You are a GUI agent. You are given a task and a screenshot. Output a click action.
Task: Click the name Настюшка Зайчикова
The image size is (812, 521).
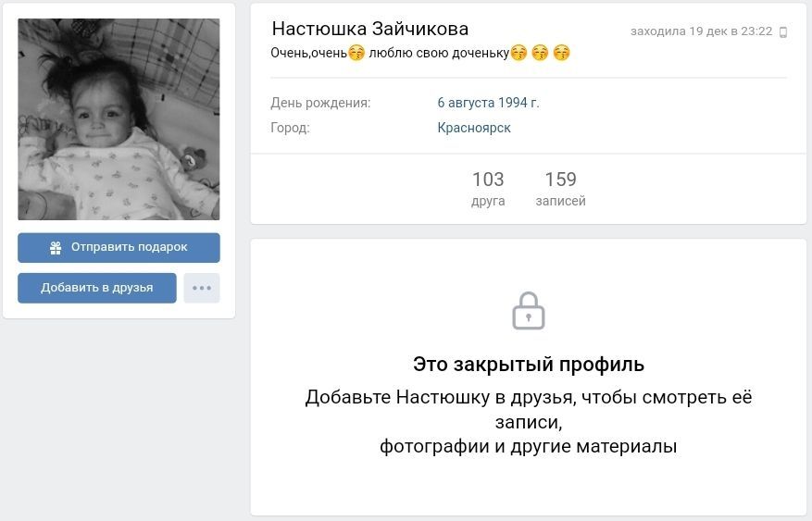click(x=369, y=29)
